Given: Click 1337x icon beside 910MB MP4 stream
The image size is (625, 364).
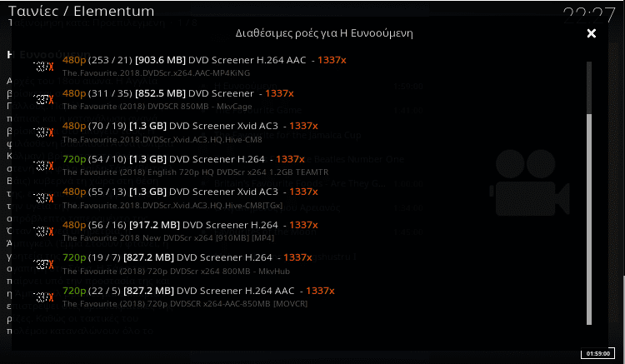Looking at the screenshot, I should click(43, 231).
